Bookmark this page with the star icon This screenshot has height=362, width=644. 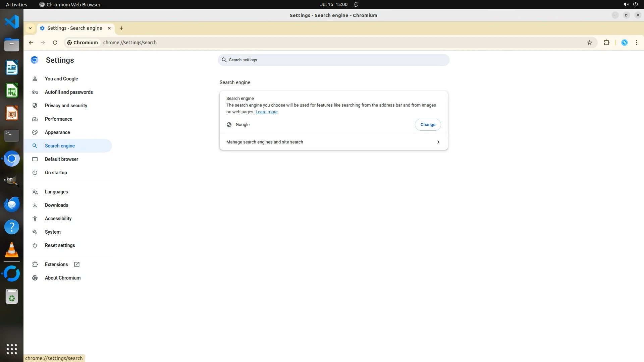[x=590, y=43]
